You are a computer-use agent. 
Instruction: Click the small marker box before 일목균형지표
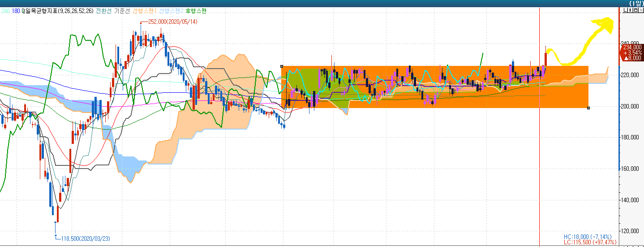(x=23, y=11)
